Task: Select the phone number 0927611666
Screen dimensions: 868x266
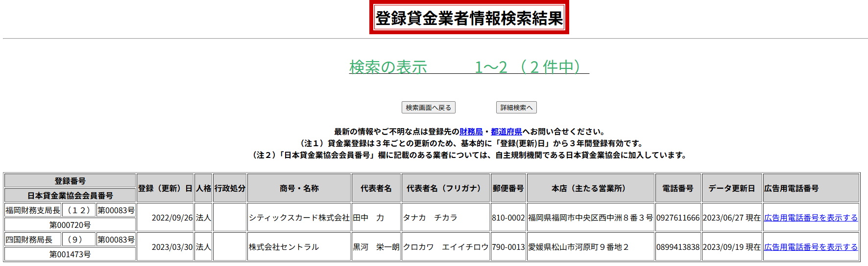Action: coord(677,218)
